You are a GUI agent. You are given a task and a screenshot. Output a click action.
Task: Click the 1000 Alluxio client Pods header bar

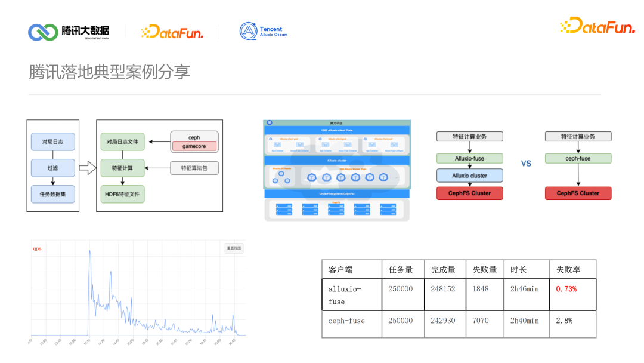[x=337, y=130]
